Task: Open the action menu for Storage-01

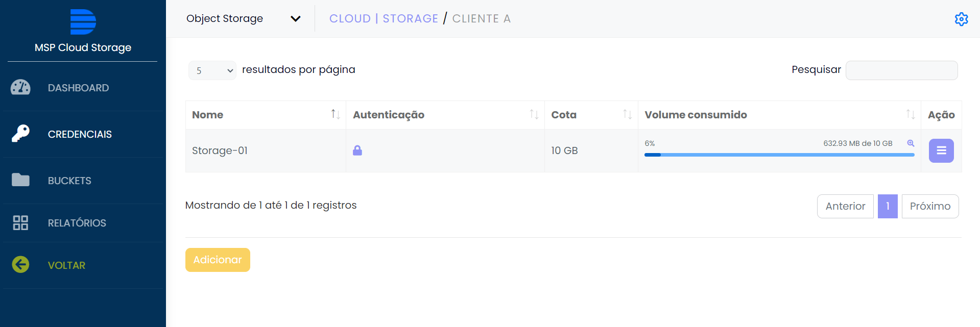Action: point(941,151)
